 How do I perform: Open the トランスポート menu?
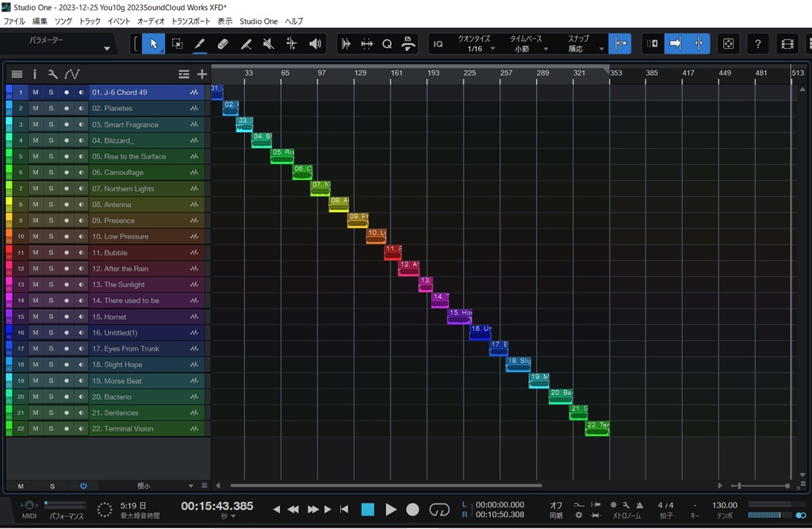click(191, 21)
